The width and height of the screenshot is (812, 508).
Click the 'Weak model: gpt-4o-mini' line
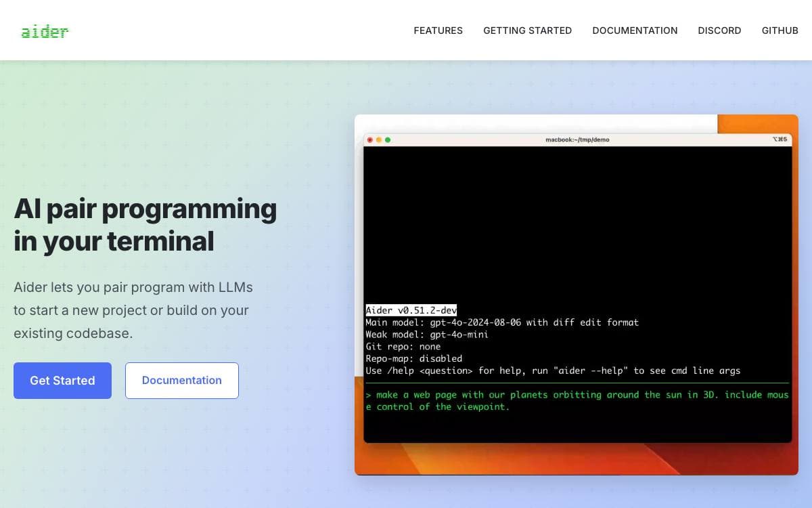427,335
